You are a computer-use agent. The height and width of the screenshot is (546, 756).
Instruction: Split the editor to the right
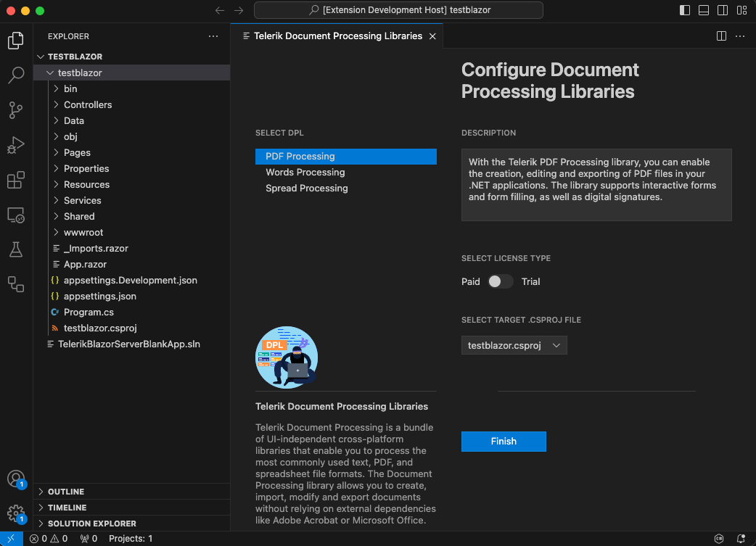tap(721, 36)
